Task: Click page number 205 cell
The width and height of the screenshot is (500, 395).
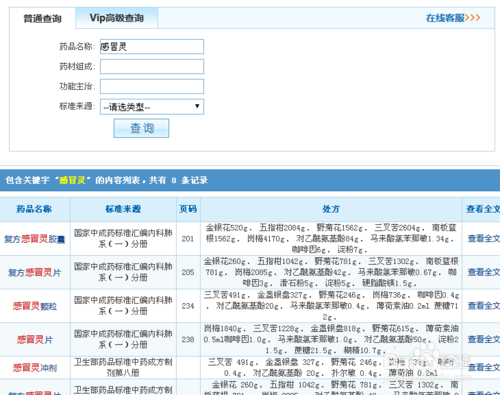Action: [x=188, y=272]
